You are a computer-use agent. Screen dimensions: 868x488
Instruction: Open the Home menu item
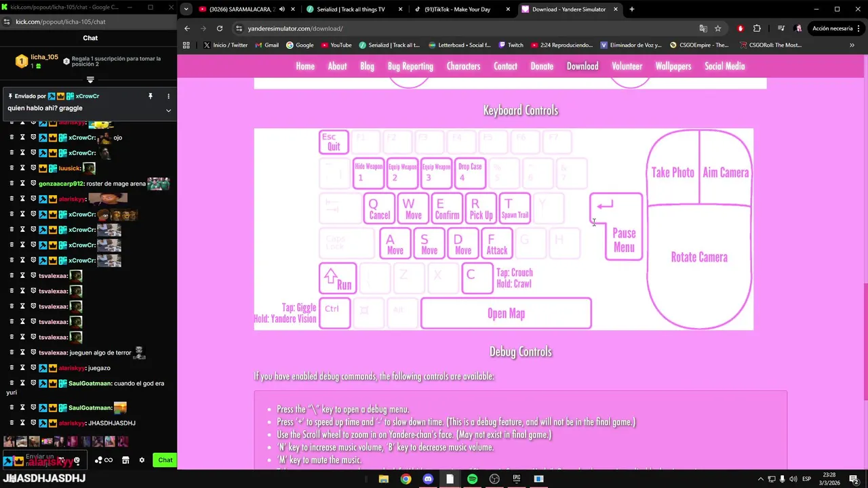305,66
